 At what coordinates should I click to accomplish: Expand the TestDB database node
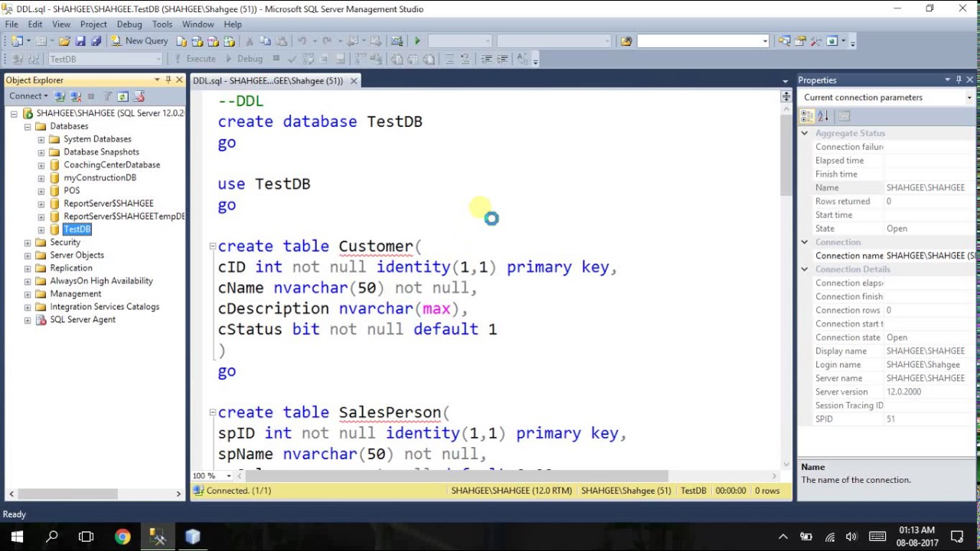[41, 230]
